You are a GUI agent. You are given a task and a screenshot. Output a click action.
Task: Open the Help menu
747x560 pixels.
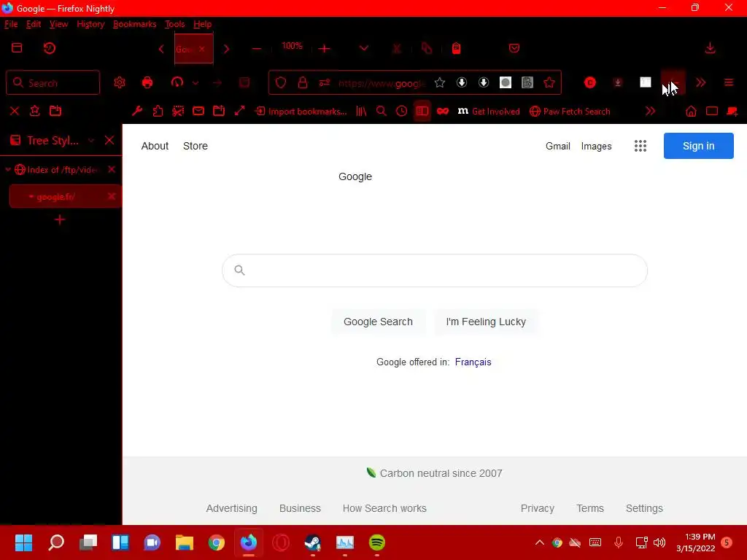click(x=203, y=24)
